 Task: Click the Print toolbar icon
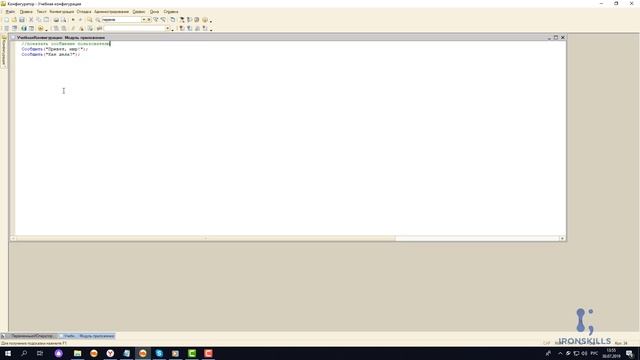pyautogui.click(x=56, y=20)
